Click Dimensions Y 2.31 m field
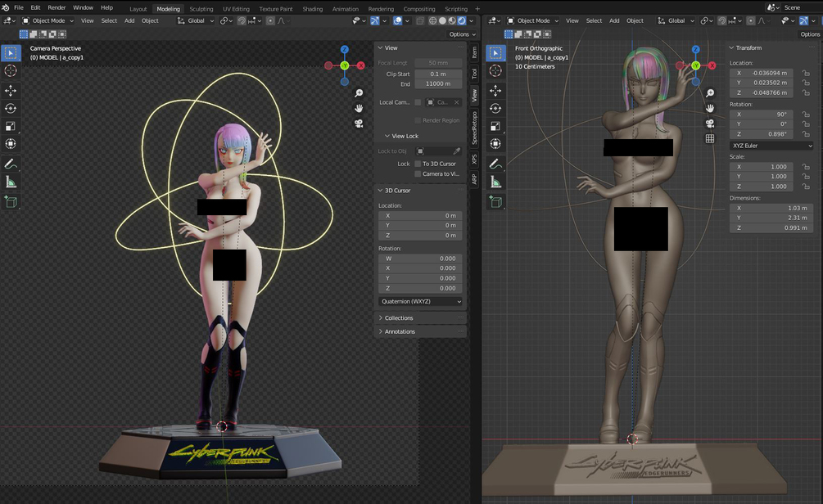This screenshot has height=504, width=823. click(x=771, y=218)
